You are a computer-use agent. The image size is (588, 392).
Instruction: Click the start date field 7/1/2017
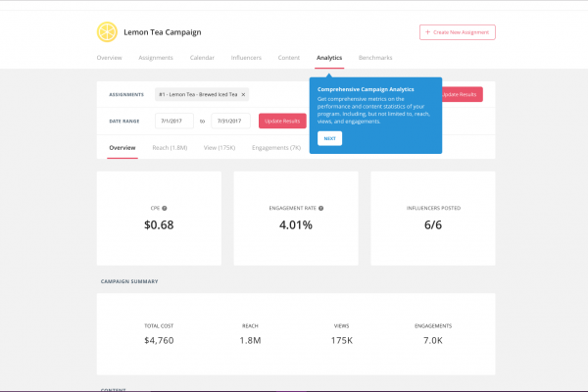click(174, 121)
